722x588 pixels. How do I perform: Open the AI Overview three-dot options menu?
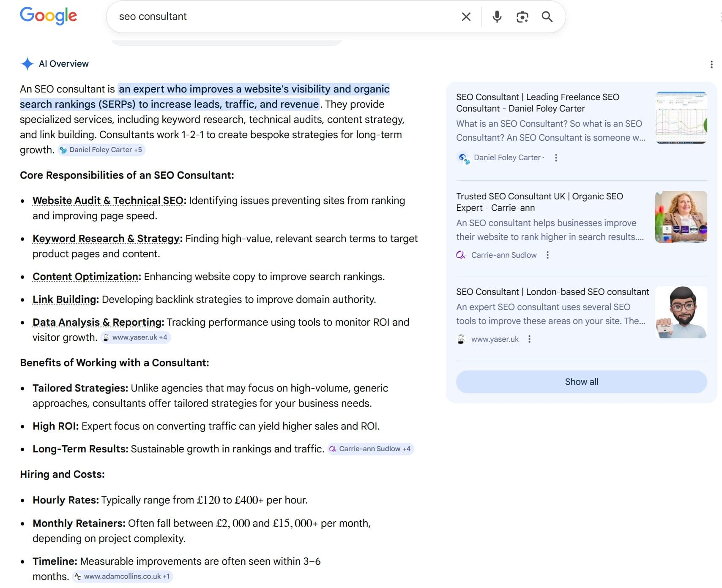point(711,64)
